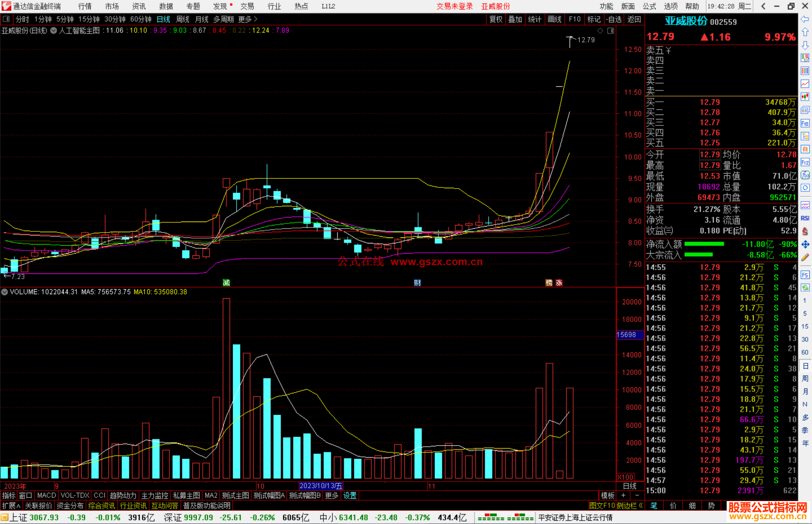Click the line trend chart sidebar icon
Image resolution: width=812 pixels, height=524 pixels.
point(805,84)
